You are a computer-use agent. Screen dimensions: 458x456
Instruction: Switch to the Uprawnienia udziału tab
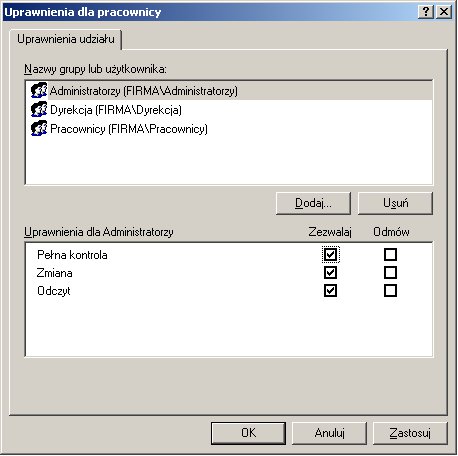coord(66,39)
